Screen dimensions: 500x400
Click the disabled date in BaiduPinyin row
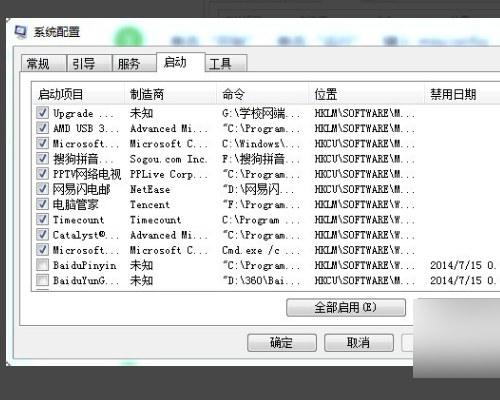pyautogui.click(x=463, y=265)
